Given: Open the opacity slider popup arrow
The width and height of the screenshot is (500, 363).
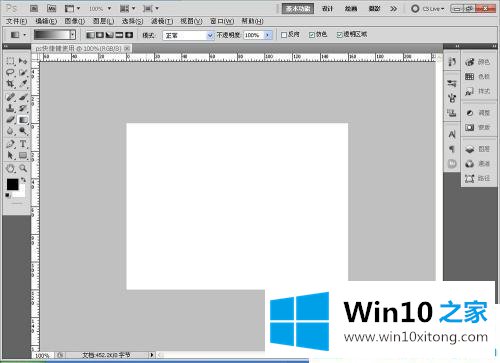Looking at the screenshot, I should coord(268,35).
